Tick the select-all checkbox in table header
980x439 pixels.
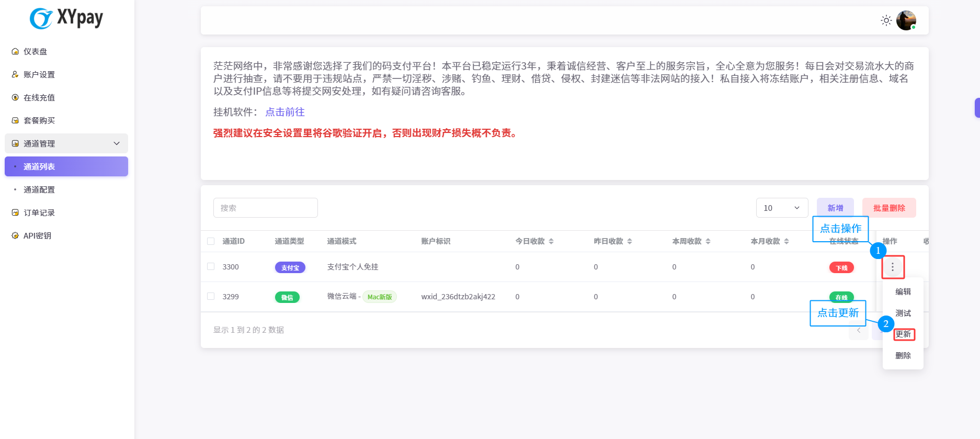coord(211,241)
